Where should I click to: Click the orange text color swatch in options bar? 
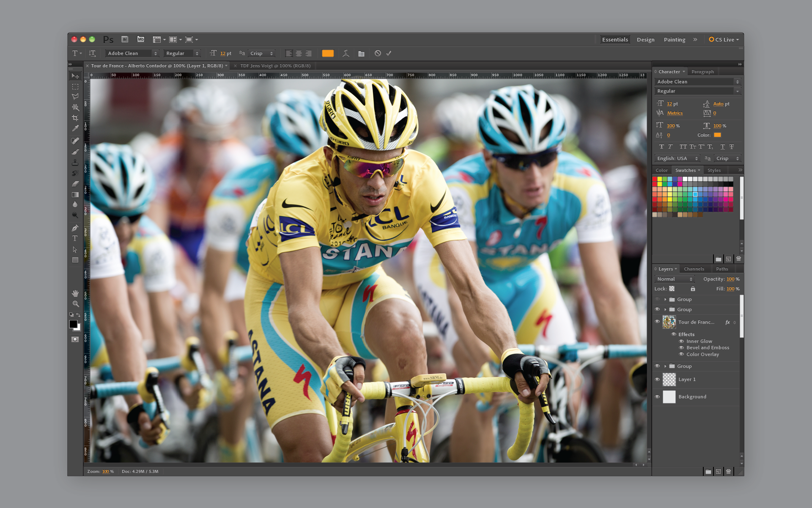328,53
